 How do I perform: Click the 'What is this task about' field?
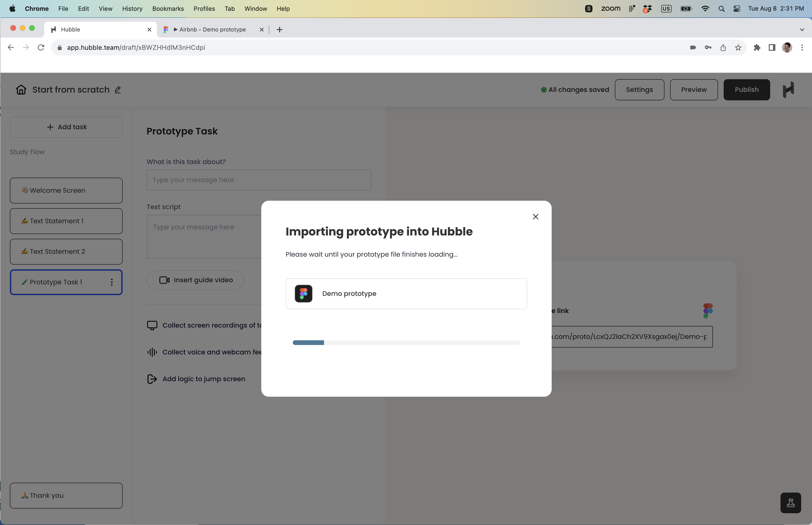click(259, 180)
